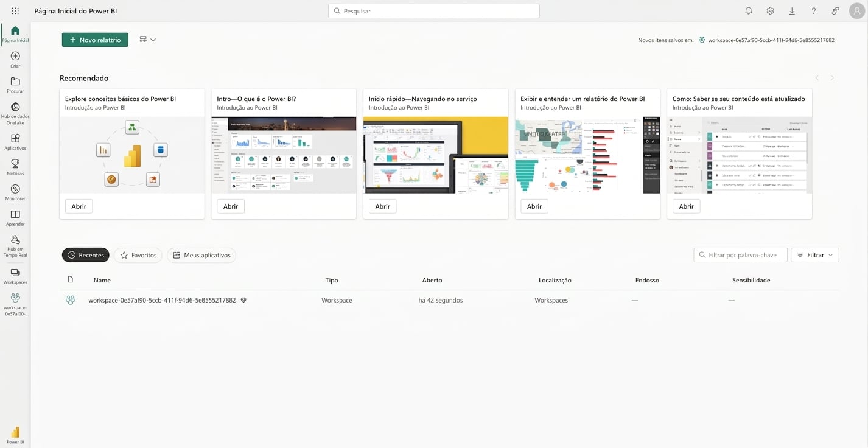Open settings gear icon
The height and width of the screenshot is (448, 868).
tap(770, 11)
